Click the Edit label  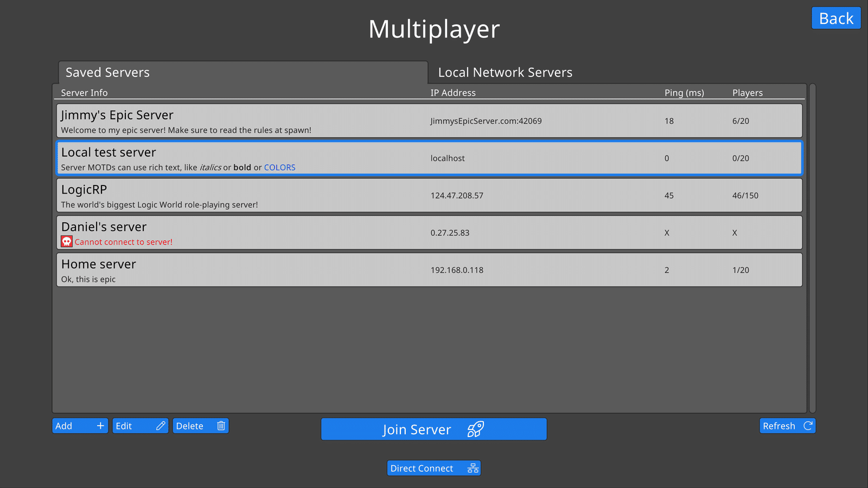click(124, 426)
